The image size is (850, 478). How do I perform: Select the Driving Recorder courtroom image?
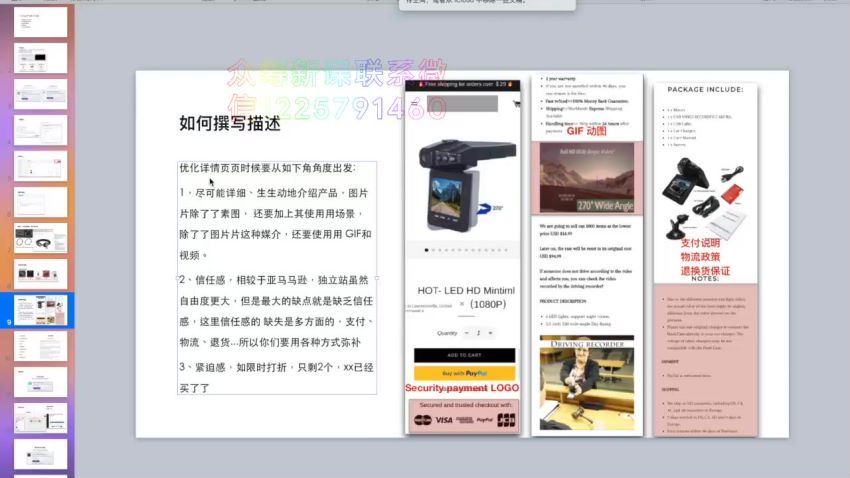coord(587,383)
